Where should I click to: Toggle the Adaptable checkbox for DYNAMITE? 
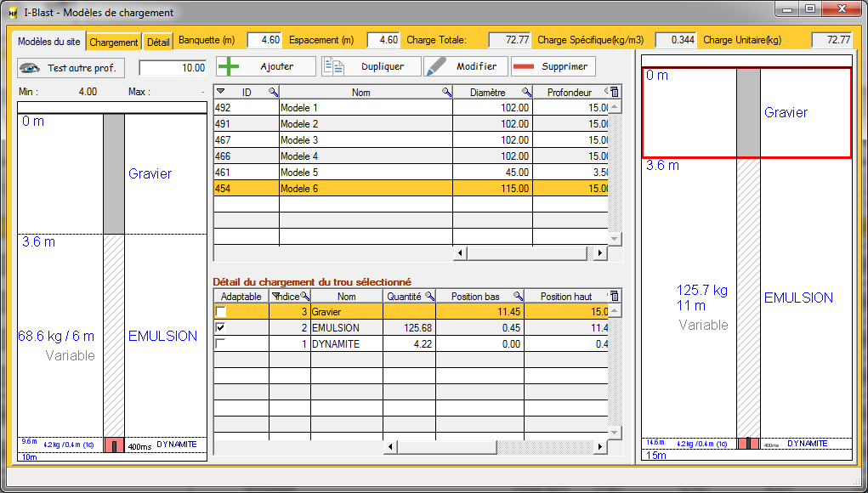click(221, 343)
